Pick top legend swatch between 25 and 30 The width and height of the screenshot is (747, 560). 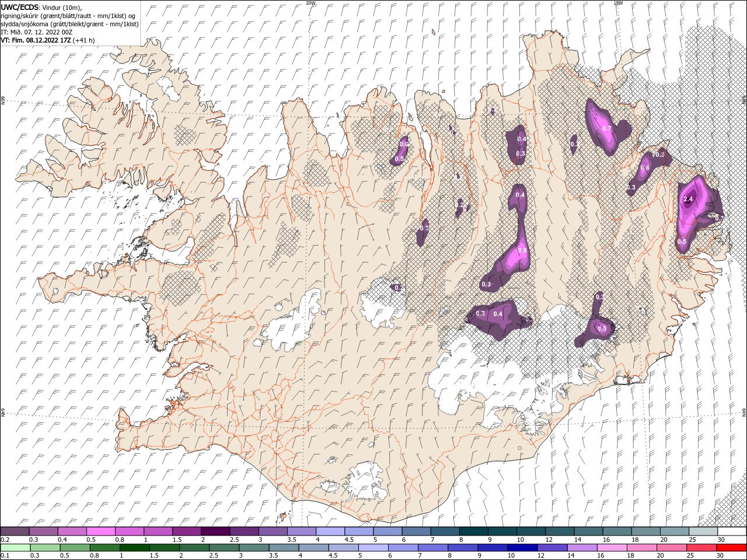pyautogui.click(x=703, y=531)
